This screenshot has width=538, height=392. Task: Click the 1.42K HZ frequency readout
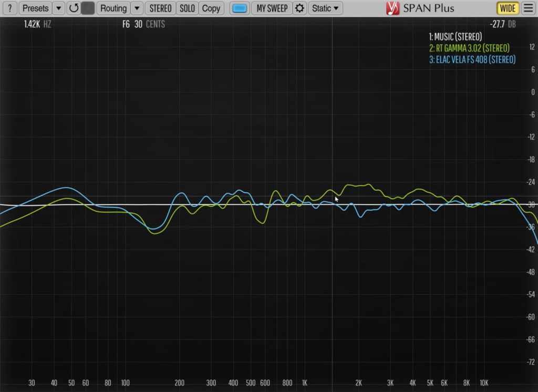tap(37, 24)
